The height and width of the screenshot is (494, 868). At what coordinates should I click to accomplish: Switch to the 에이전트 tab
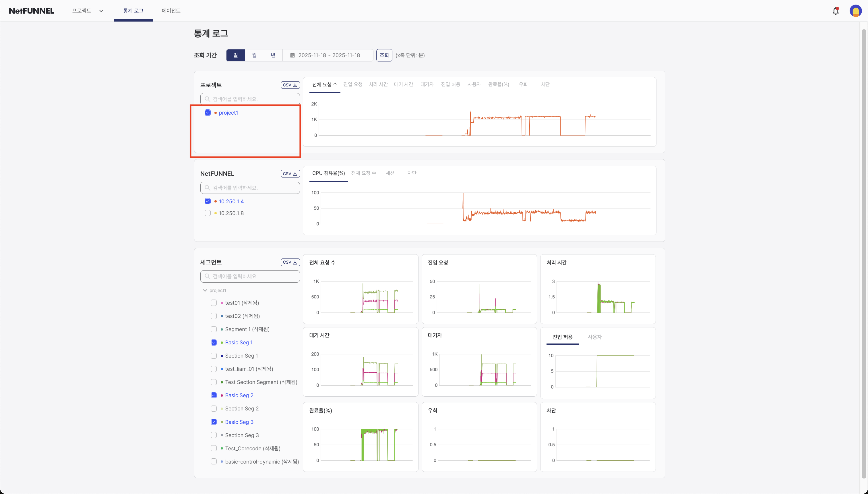(x=171, y=11)
